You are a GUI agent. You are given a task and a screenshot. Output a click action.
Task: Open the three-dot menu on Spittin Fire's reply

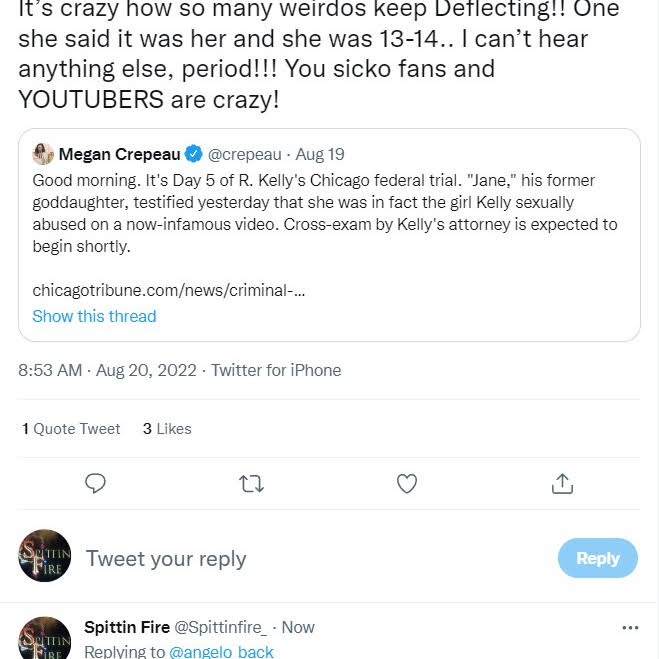click(x=630, y=628)
